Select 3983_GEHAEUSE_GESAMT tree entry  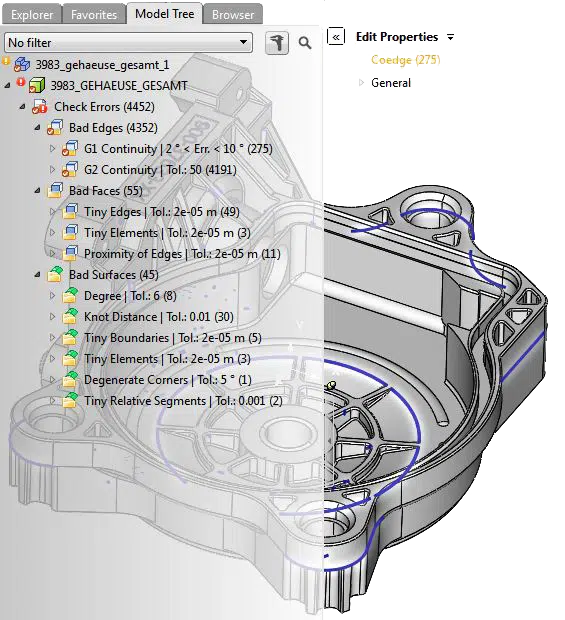pos(119,86)
